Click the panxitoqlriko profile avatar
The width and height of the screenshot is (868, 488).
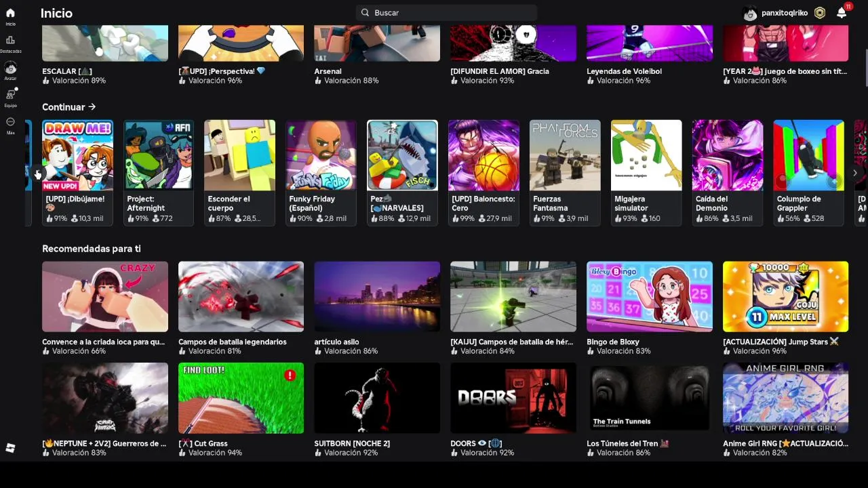click(749, 13)
